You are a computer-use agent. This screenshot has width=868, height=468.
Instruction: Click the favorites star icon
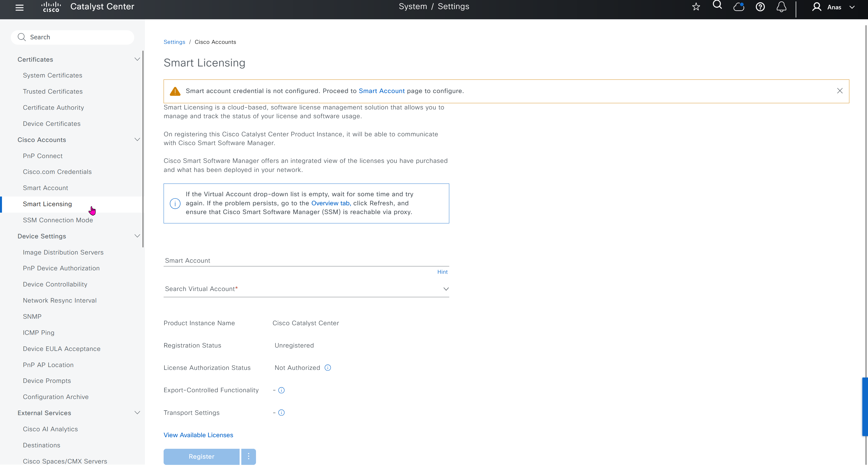click(x=696, y=7)
